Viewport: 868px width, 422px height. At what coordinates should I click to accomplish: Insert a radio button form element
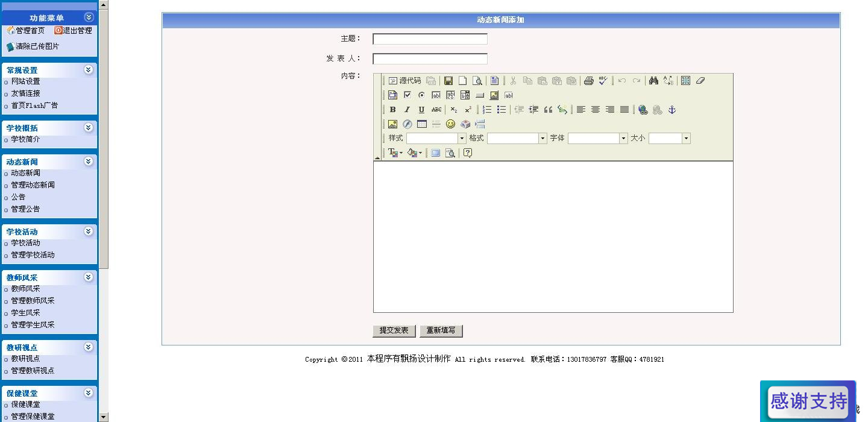pos(421,95)
